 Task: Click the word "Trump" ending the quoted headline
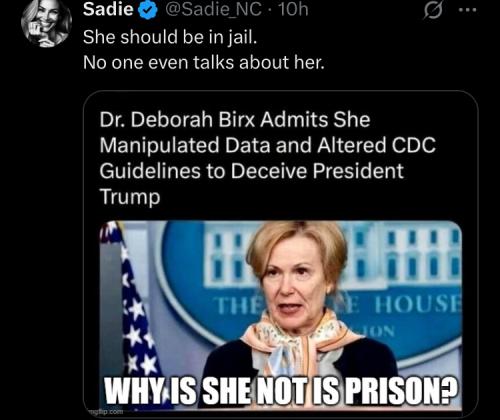coord(130,197)
